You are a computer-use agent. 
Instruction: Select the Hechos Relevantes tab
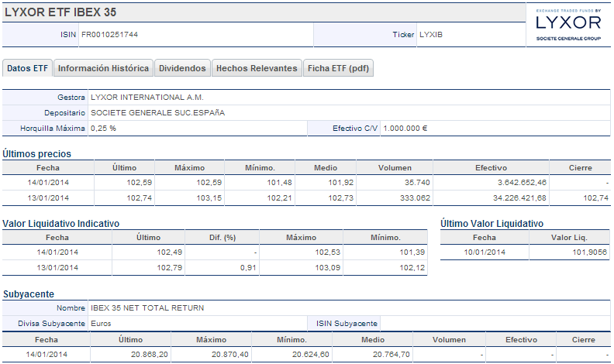point(257,68)
